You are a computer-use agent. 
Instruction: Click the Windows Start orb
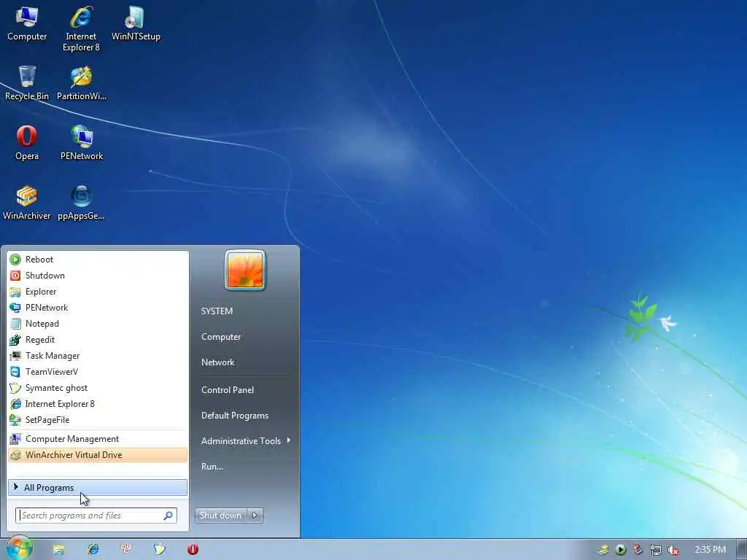(x=20, y=548)
